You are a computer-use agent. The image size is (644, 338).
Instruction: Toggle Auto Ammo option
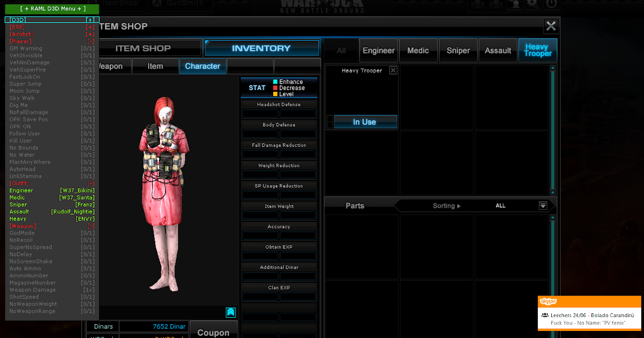click(x=52, y=268)
